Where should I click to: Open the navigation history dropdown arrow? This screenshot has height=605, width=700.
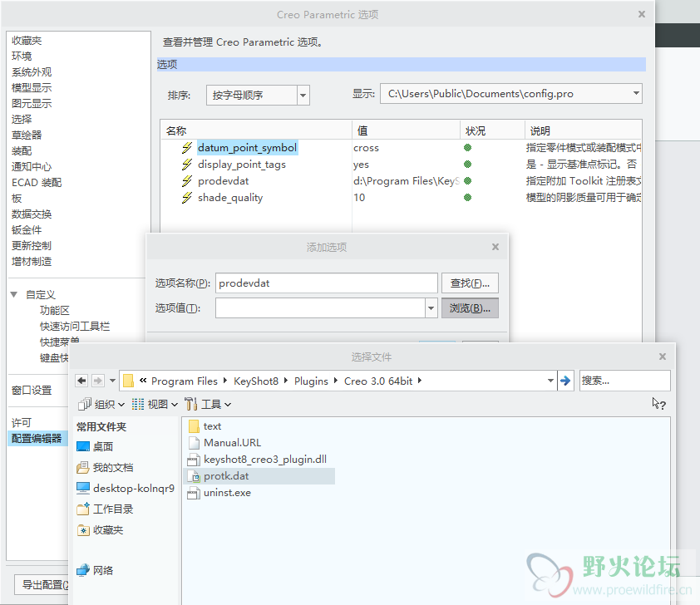coord(112,381)
